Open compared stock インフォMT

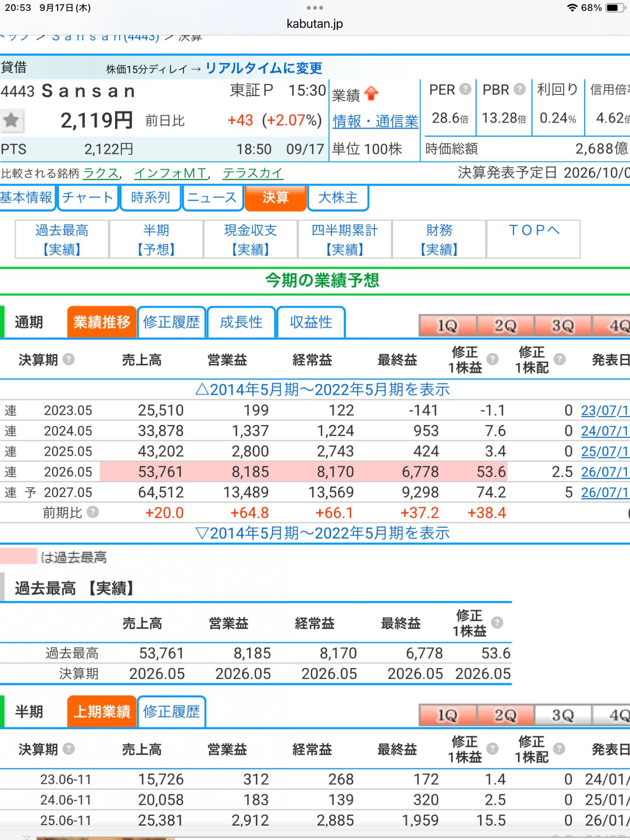point(171,173)
